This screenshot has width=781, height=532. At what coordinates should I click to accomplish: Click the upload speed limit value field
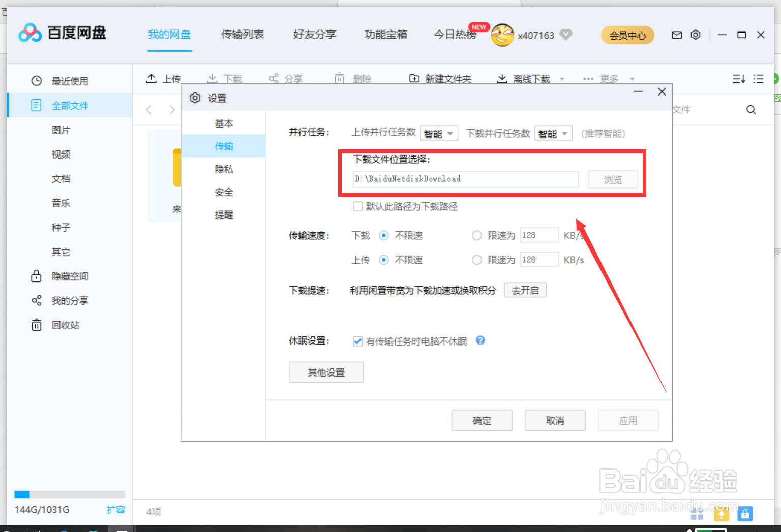pos(539,260)
